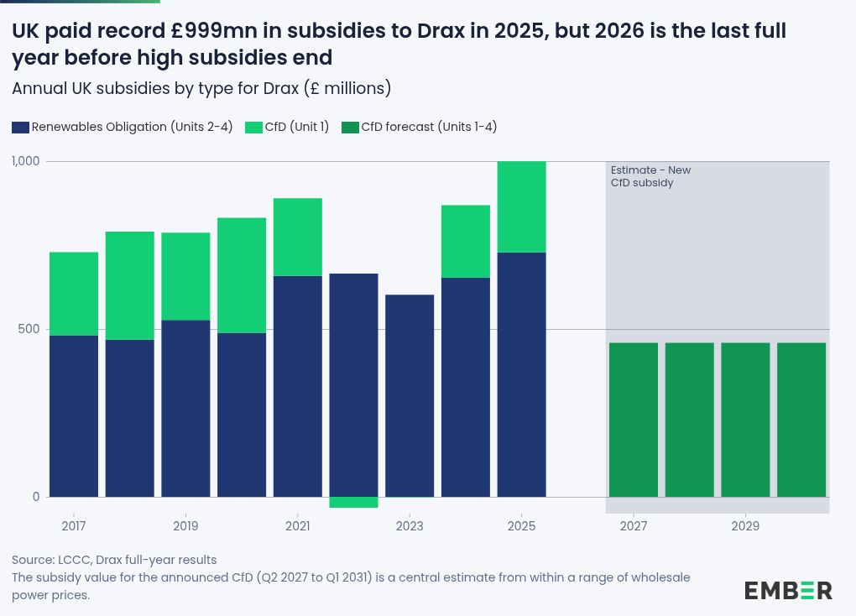Image resolution: width=856 pixels, height=616 pixels.
Task: Click the chart headline about the record £999mn
Action: click(399, 44)
